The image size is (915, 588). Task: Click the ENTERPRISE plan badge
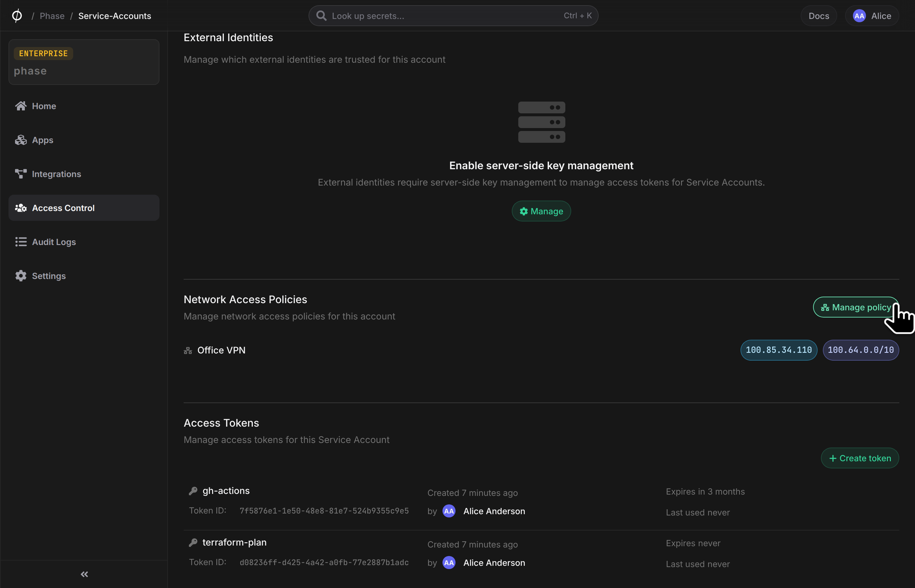(43, 54)
